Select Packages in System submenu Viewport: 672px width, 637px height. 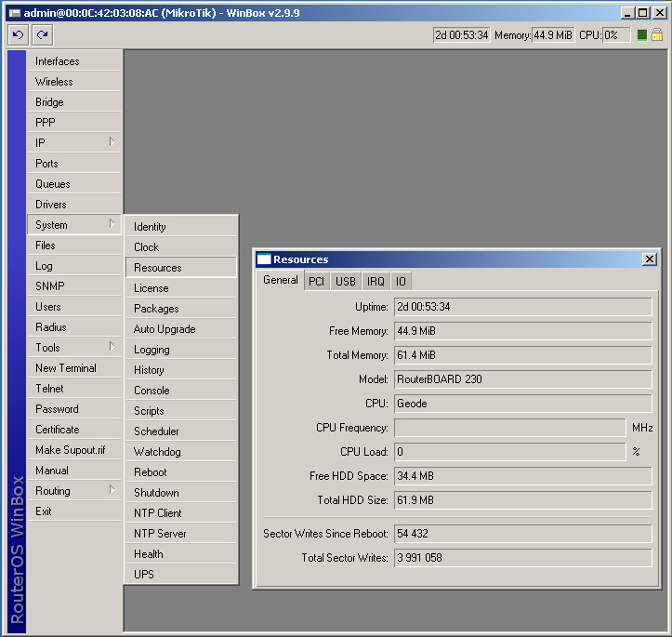tap(181, 308)
